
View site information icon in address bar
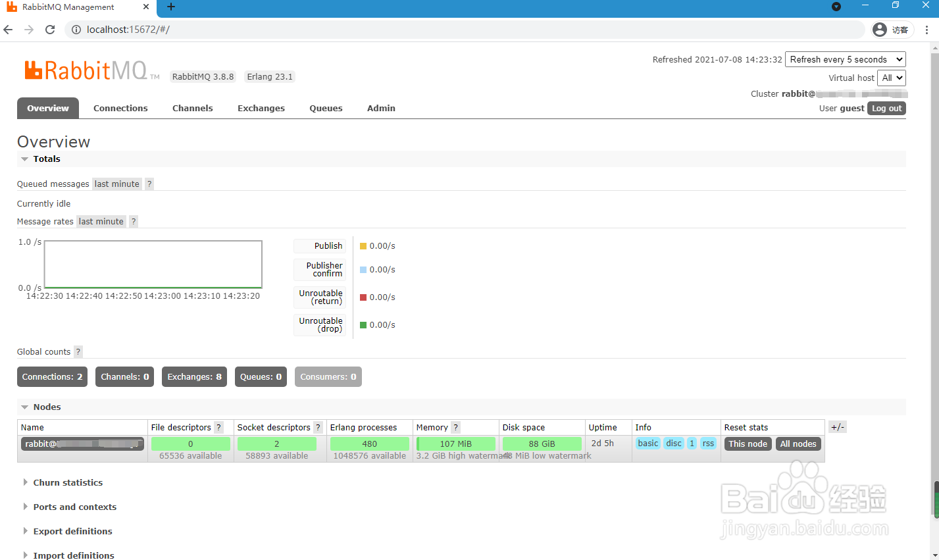click(x=76, y=30)
